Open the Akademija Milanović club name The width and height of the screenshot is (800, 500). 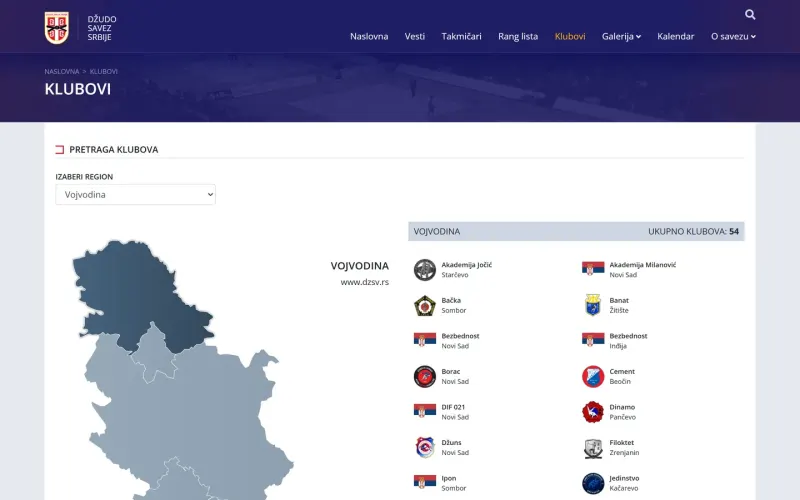pyautogui.click(x=642, y=265)
